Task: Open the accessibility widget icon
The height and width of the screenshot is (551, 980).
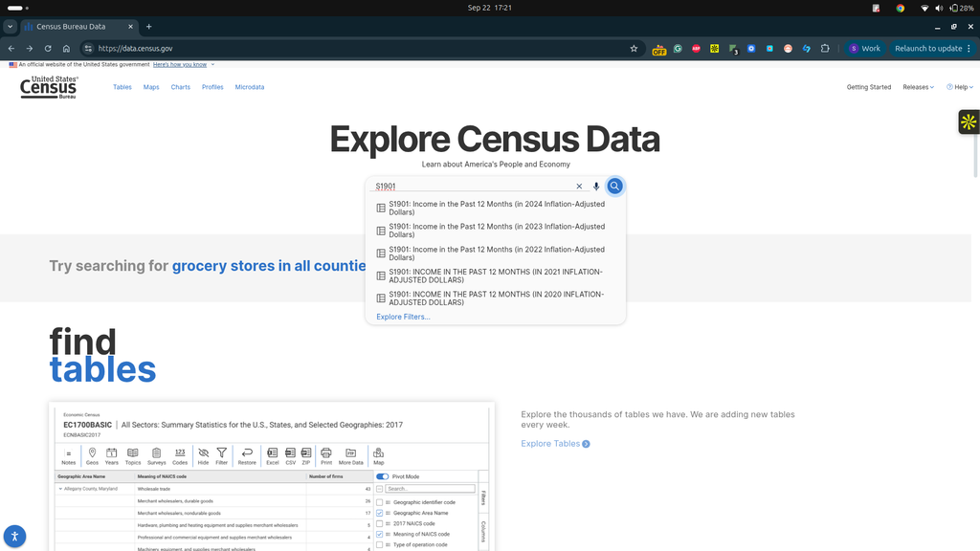Action: click(x=14, y=536)
